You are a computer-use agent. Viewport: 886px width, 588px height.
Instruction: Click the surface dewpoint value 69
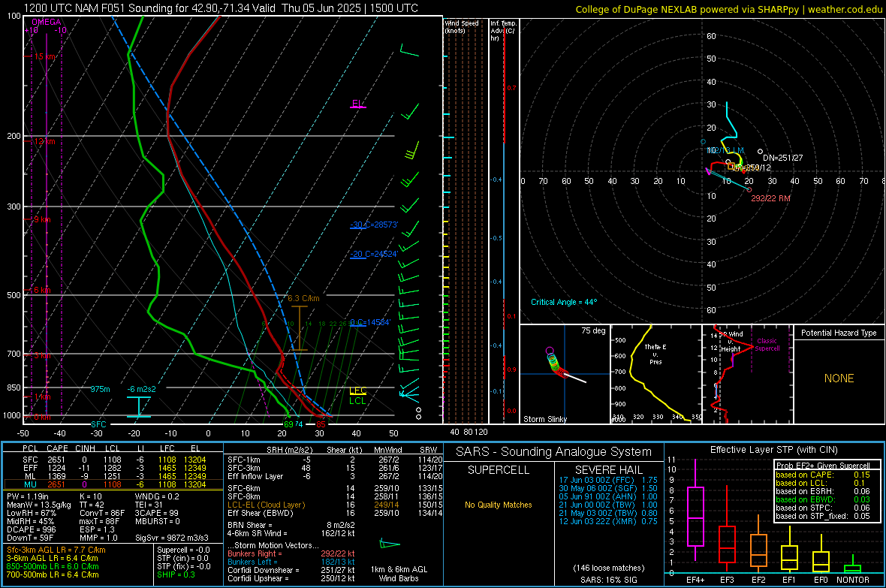pos(288,424)
